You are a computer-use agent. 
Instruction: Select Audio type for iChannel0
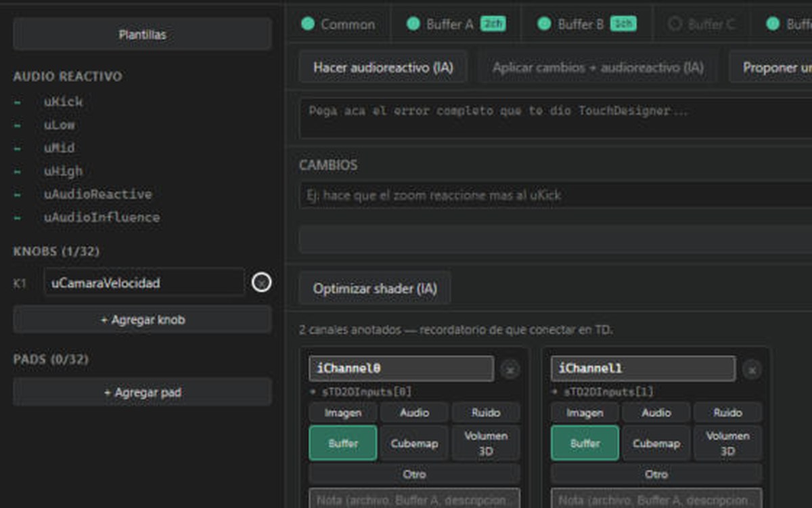414,412
